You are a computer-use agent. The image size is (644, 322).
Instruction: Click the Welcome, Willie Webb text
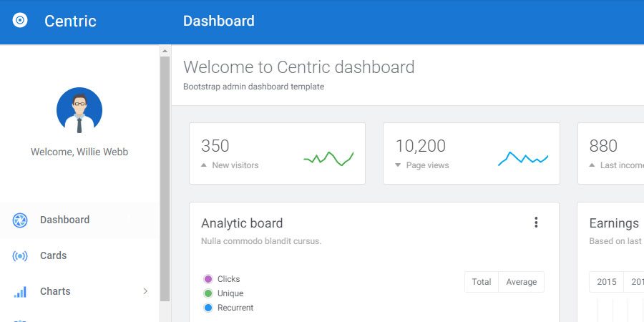pyautogui.click(x=79, y=152)
